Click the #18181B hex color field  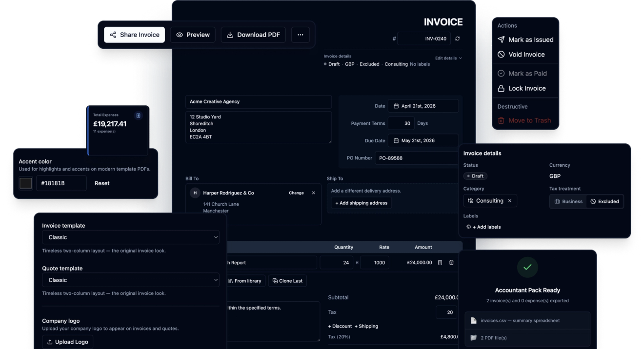61,183
